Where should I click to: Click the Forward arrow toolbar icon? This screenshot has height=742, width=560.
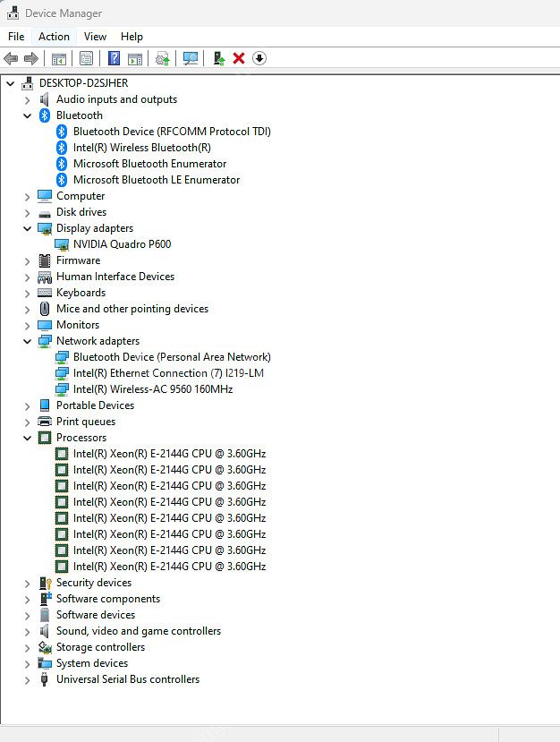(31, 59)
